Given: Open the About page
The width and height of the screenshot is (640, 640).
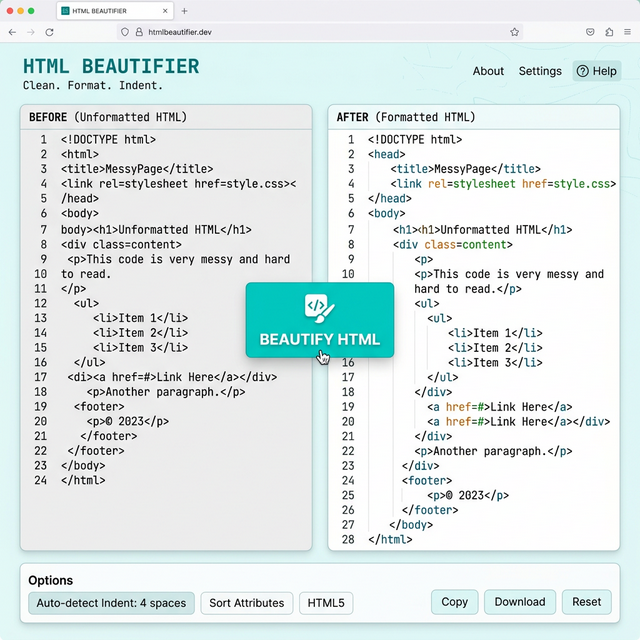Looking at the screenshot, I should click(x=488, y=71).
